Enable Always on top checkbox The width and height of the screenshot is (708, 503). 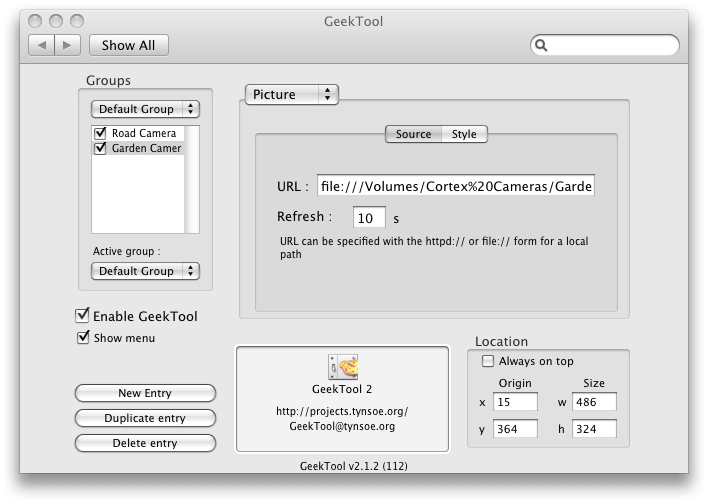pyautogui.click(x=488, y=361)
